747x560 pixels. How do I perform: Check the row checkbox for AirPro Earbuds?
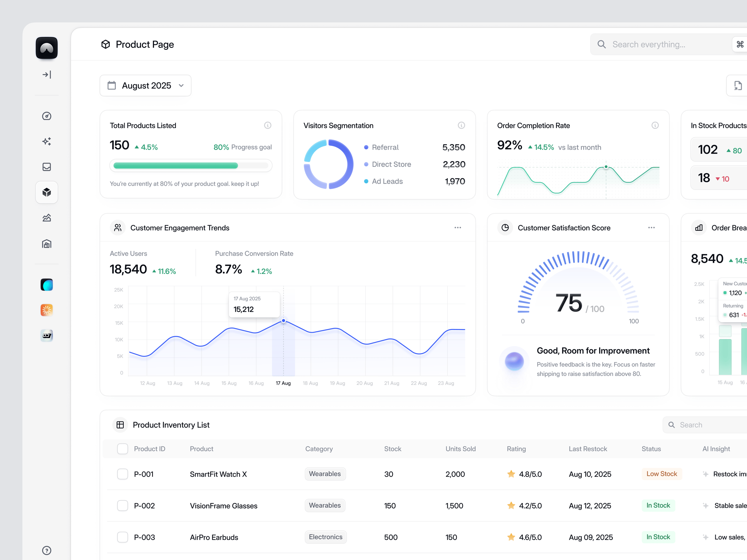point(122,537)
